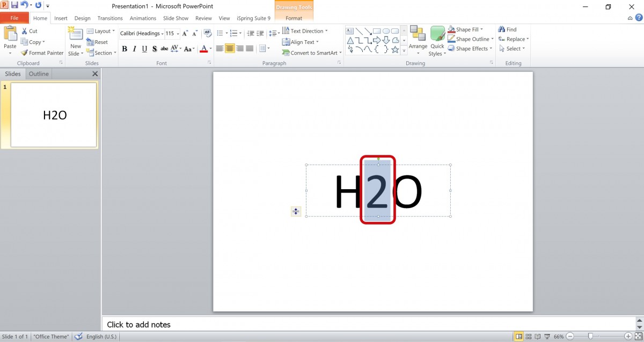The image size is (644, 342).
Task: Insert a star shape from the shapes gallery
Action: pyautogui.click(x=396, y=50)
